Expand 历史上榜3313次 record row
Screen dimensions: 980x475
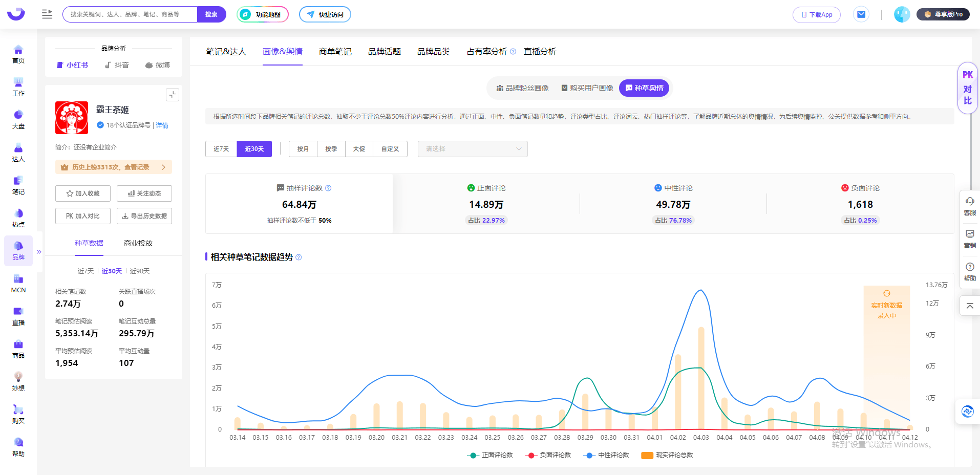(114, 167)
